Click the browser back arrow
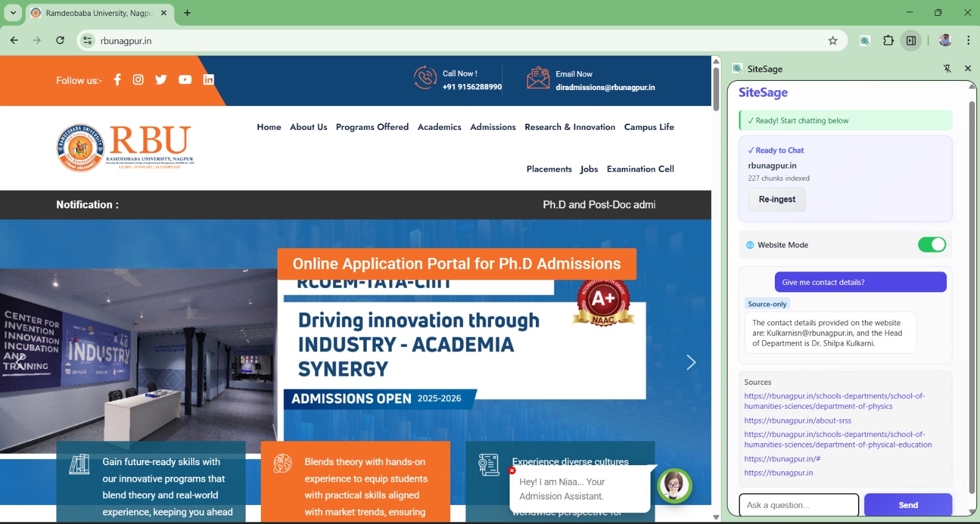Viewport: 980px width, 524px height. (14, 40)
